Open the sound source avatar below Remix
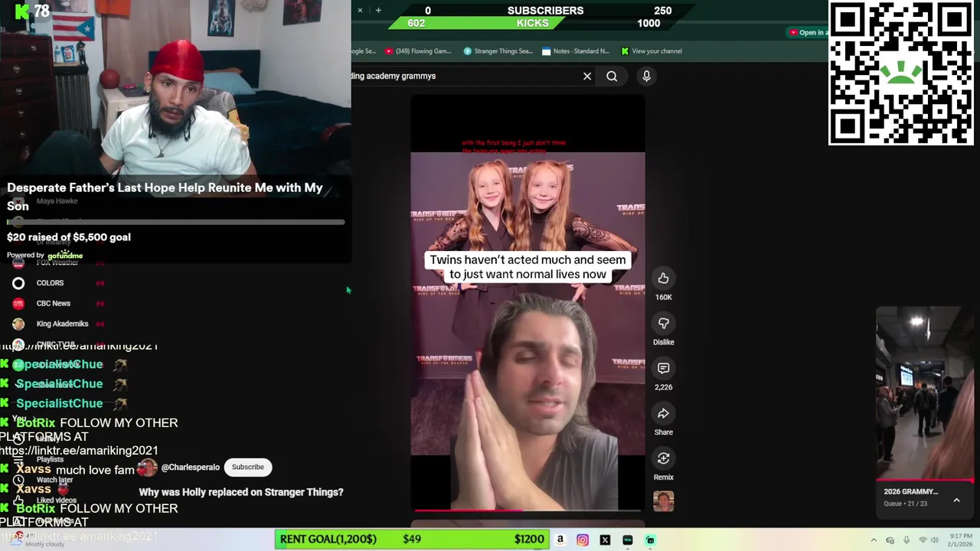 [663, 501]
